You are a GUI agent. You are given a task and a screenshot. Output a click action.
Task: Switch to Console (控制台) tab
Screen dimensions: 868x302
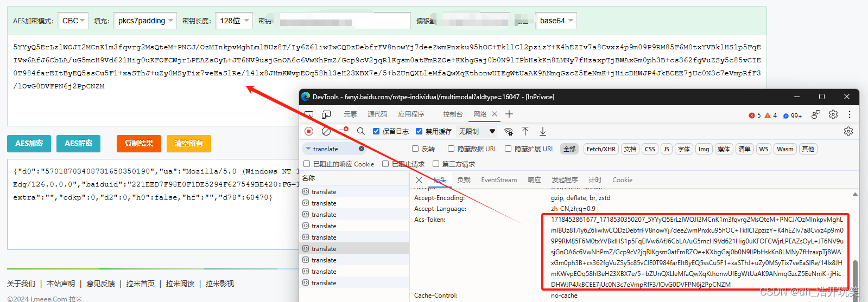(x=453, y=114)
